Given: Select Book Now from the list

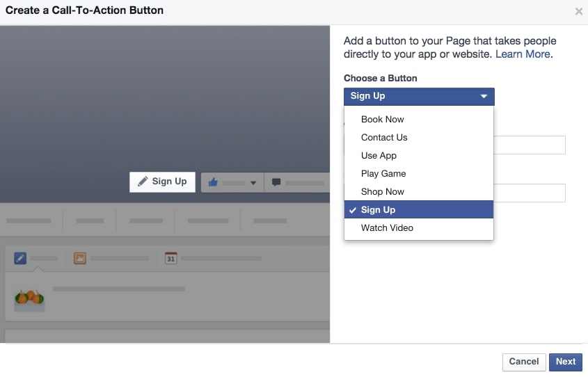Looking at the screenshot, I should [x=383, y=120].
